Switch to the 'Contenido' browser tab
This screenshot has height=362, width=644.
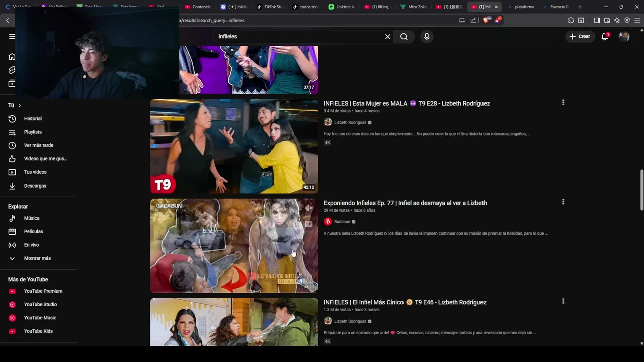(198, 7)
